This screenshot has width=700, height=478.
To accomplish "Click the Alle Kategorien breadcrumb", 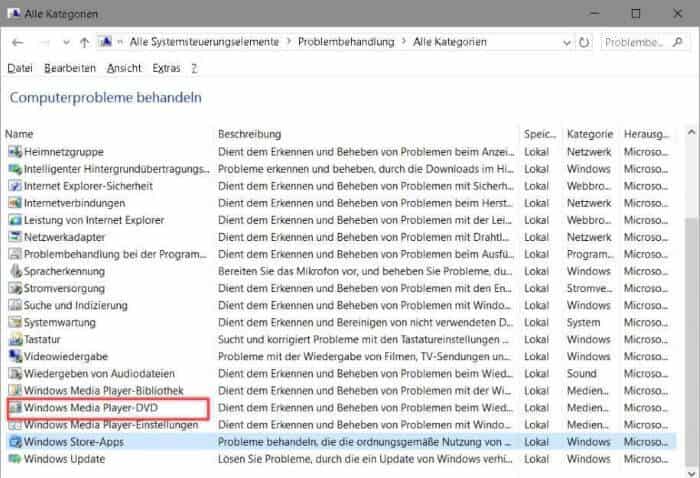I will [450, 42].
